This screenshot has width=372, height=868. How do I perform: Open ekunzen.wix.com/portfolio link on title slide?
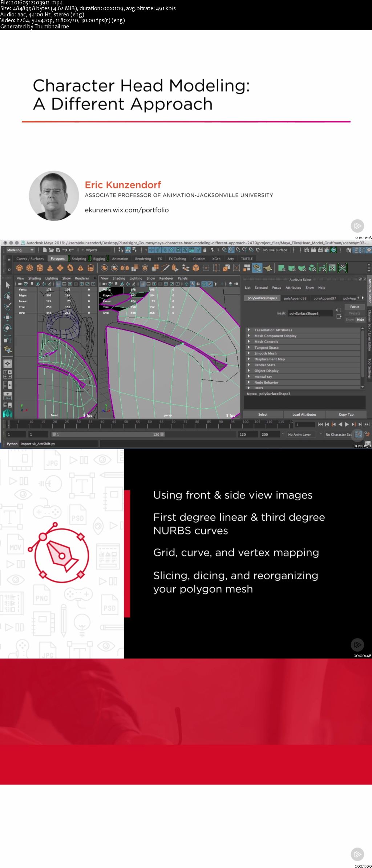pyautogui.click(x=127, y=210)
